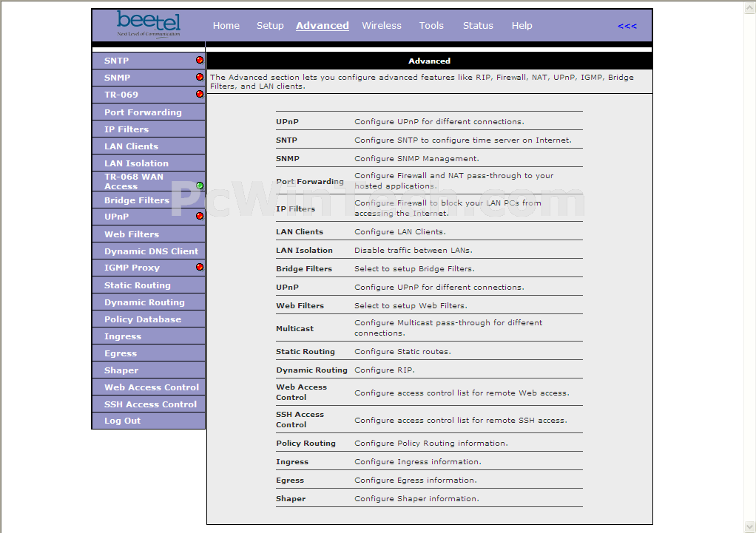Click 'Select to setup Bridge Filters.' text
Viewport: 756px width, 533px height.
click(x=415, y=268)
